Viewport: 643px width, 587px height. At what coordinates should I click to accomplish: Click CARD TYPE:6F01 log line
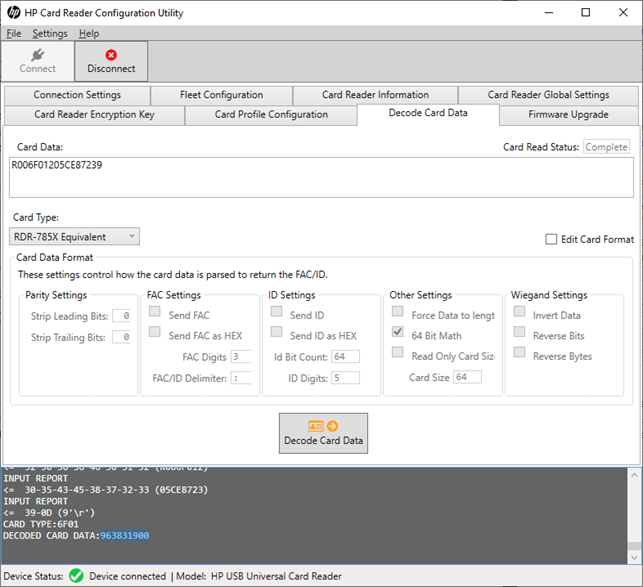point(41,524)
